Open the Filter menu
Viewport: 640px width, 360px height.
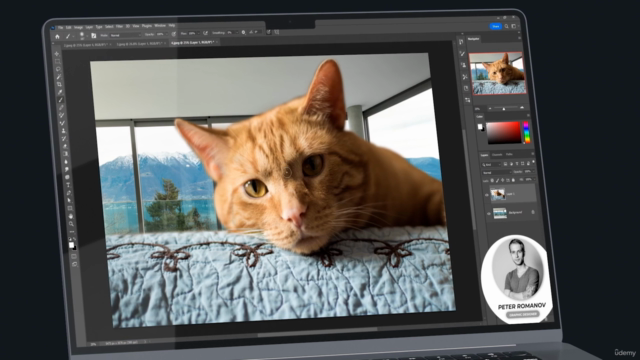pos(119,27)
